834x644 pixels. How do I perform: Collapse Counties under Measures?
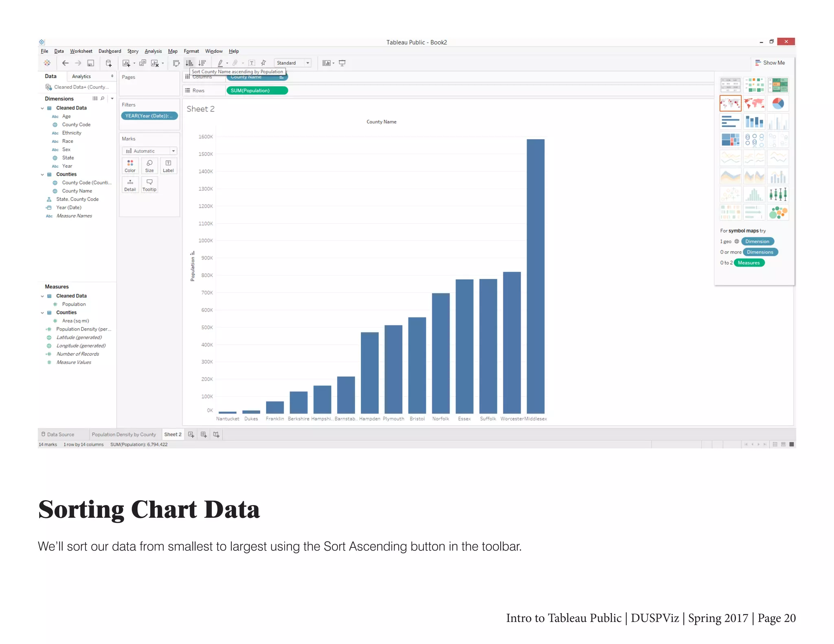pos(42,313)
